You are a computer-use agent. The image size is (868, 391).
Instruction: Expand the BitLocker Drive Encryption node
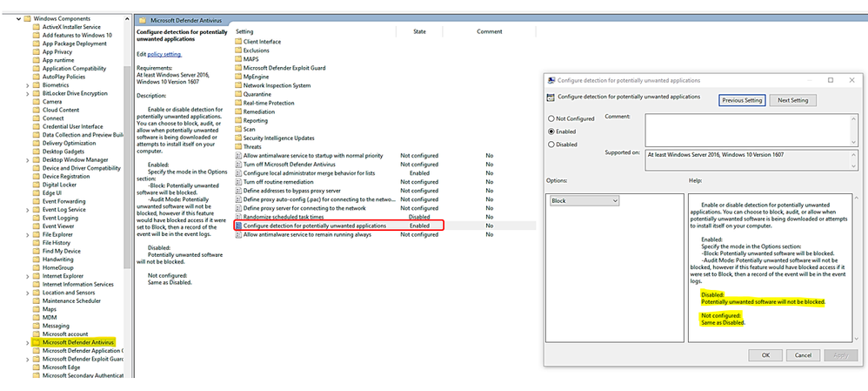[28, 94]
